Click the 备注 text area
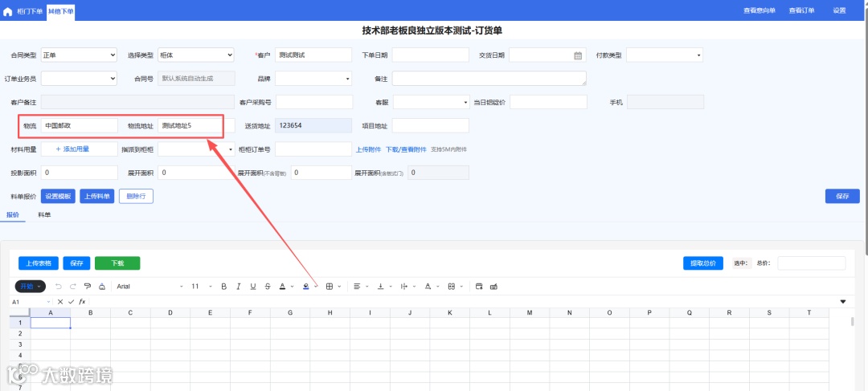 coord(489,79)
